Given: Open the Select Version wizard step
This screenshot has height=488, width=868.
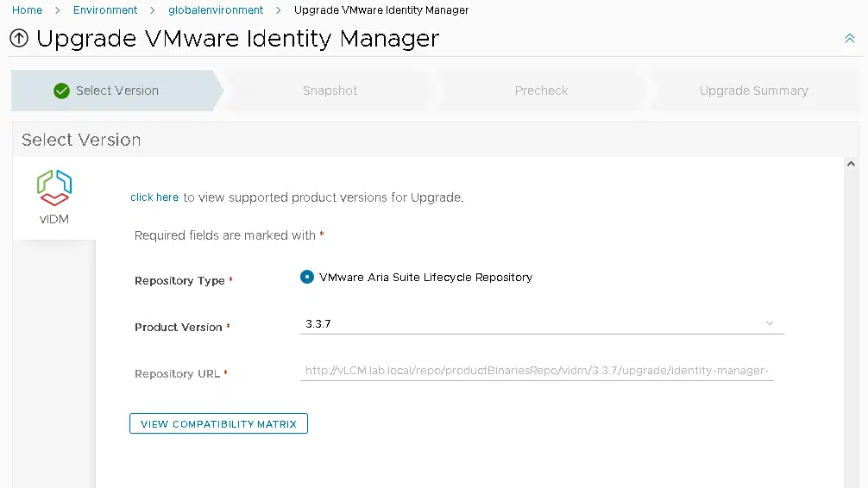Looking at the screenshot, I should pyautogui.click(x=116, y=91).
